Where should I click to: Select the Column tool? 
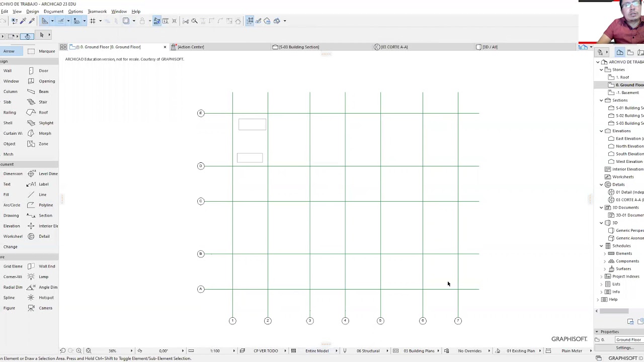coord(10,92)
